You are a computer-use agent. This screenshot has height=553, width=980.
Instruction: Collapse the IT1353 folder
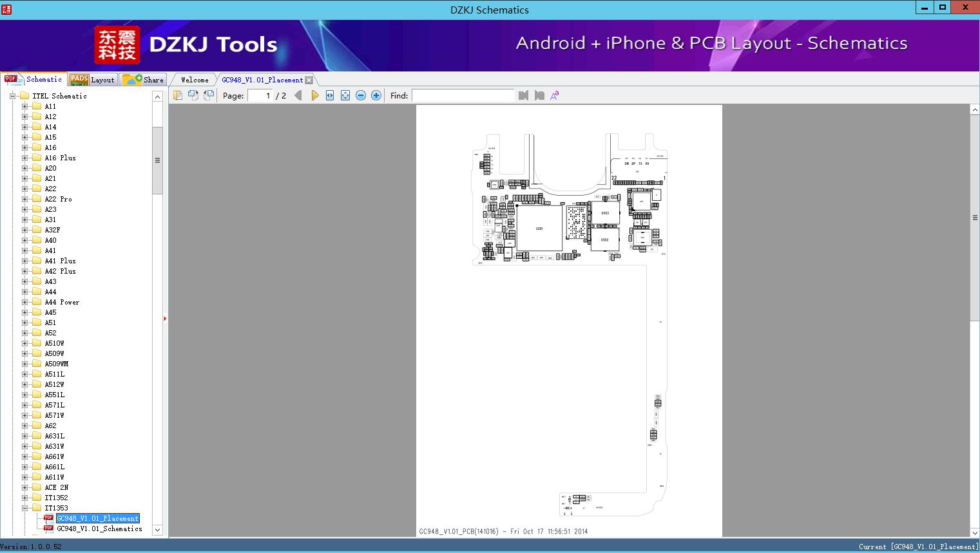(25, 508)
